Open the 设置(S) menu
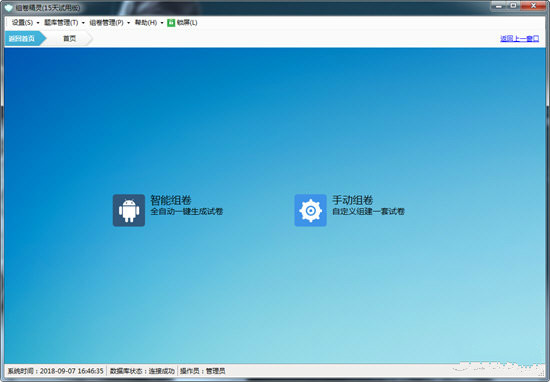The width and height of the screenshot is (550, 382). pos(22,23)
